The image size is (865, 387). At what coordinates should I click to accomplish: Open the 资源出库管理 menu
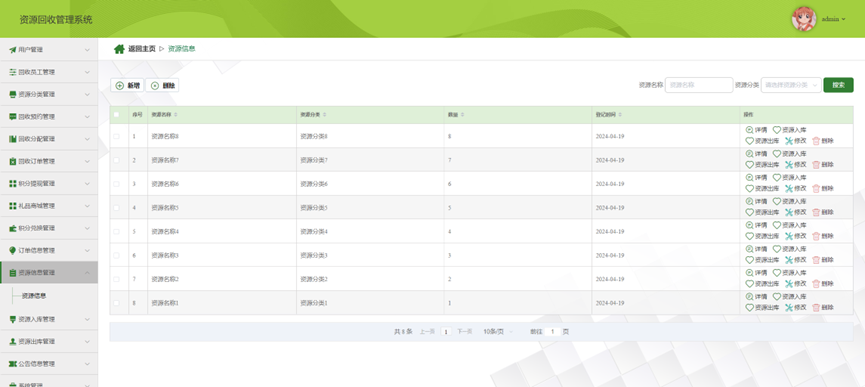point(49,342)
